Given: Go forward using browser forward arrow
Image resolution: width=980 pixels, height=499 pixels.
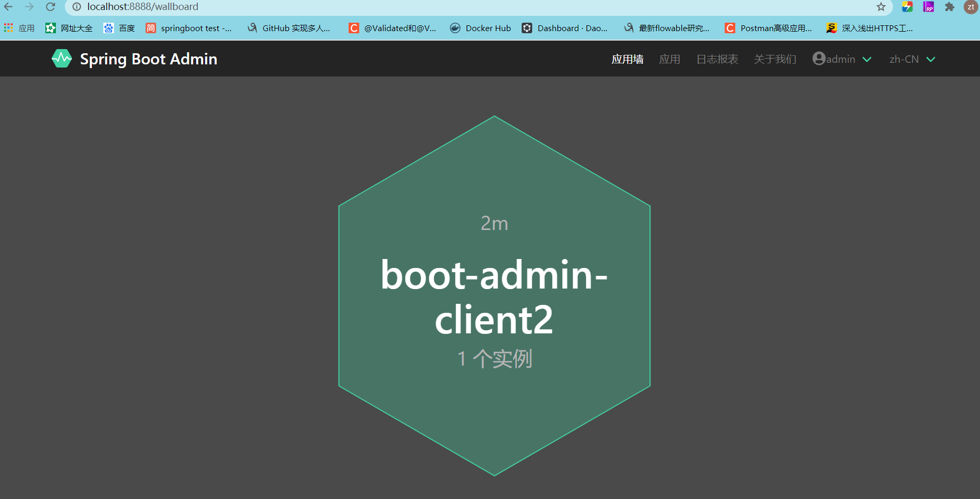Looking at the screenshot, I should click(29, 7).
